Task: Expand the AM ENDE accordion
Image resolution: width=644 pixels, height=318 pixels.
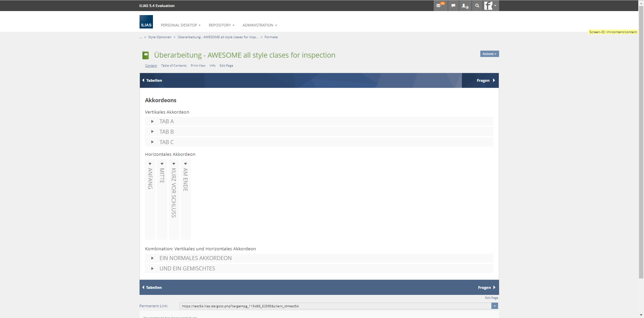Action: pyautogui.click(x=185, y=199)
